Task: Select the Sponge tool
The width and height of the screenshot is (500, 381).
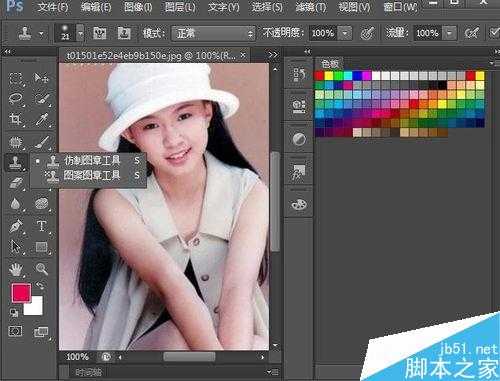Action: 41,204
